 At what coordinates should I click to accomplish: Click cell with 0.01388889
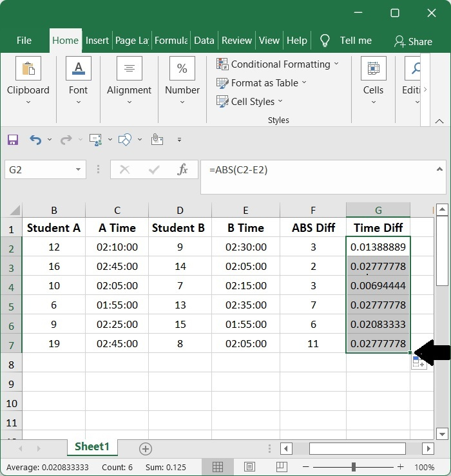point(378,247)
